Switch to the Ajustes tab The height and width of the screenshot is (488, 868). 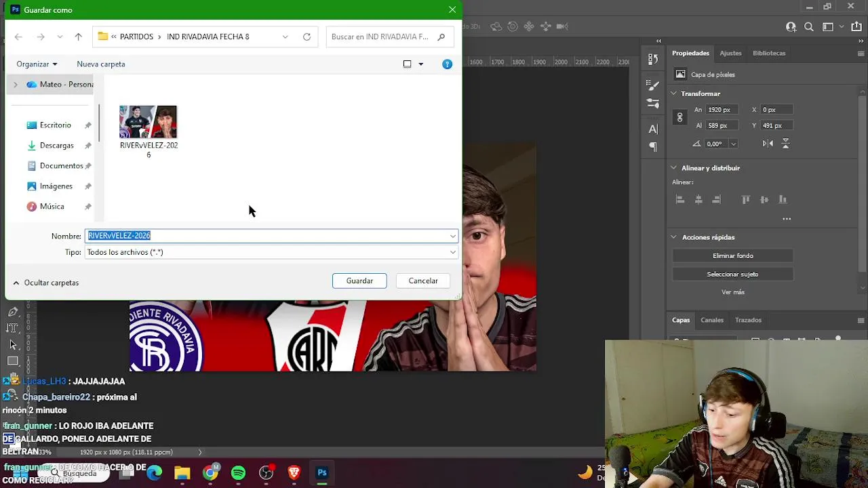(x=730, y=53)
